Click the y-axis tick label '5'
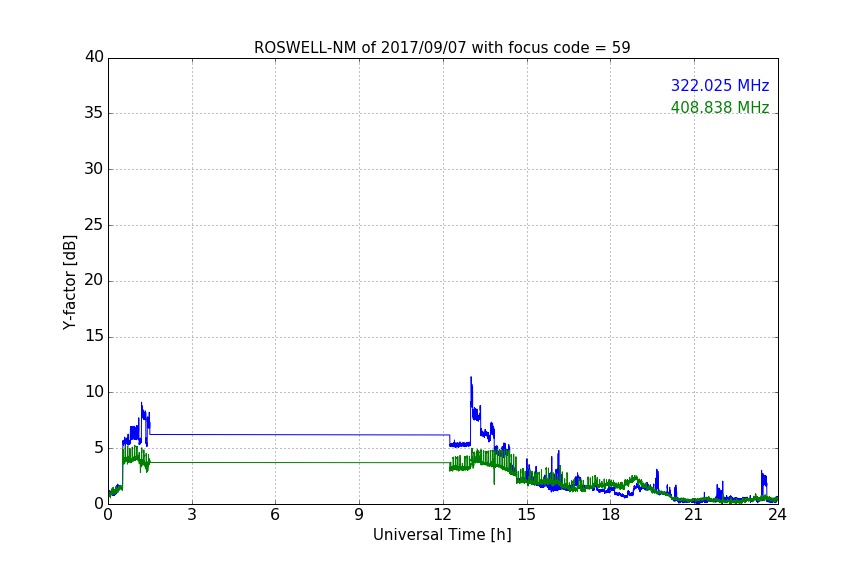 (x=99, y=448)
